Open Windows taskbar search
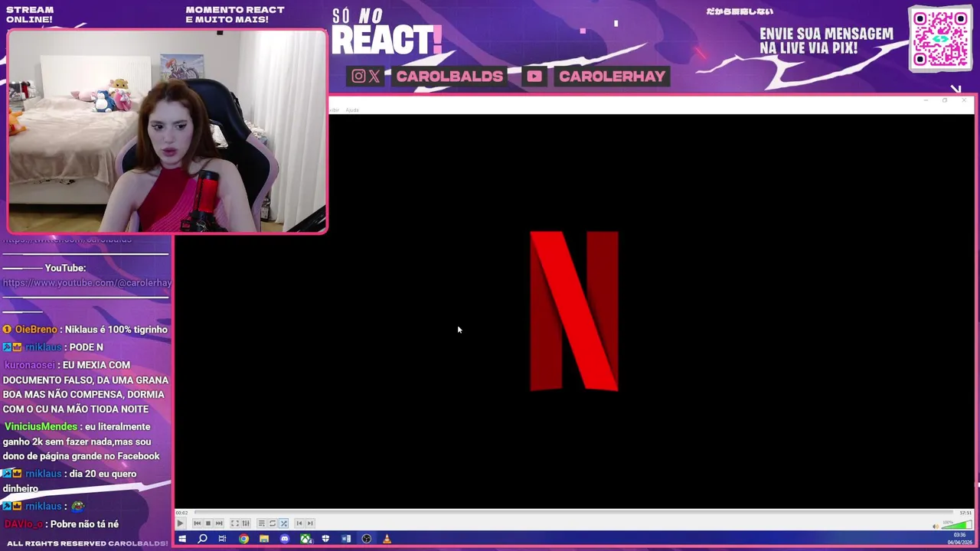 click(x=202, y=539)
